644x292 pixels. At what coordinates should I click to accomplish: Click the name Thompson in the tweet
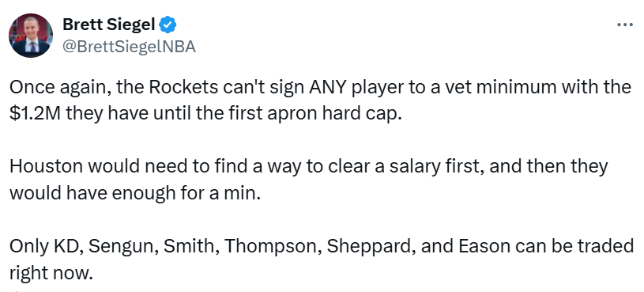(273, 247)
